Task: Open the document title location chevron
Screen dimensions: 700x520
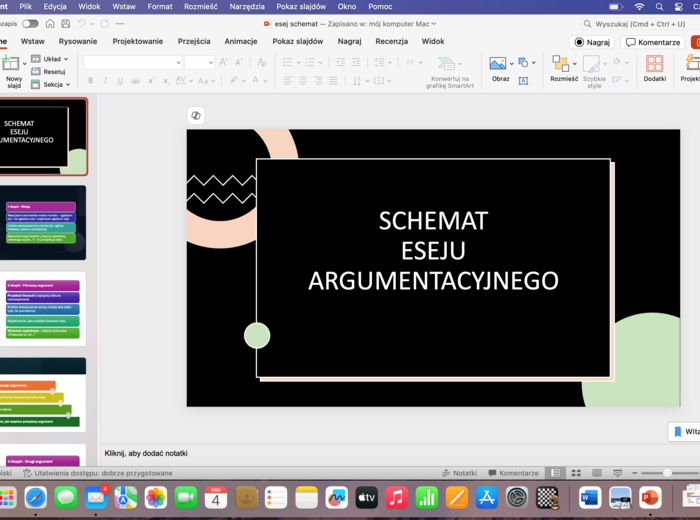Action: click(x=433, y=24)
